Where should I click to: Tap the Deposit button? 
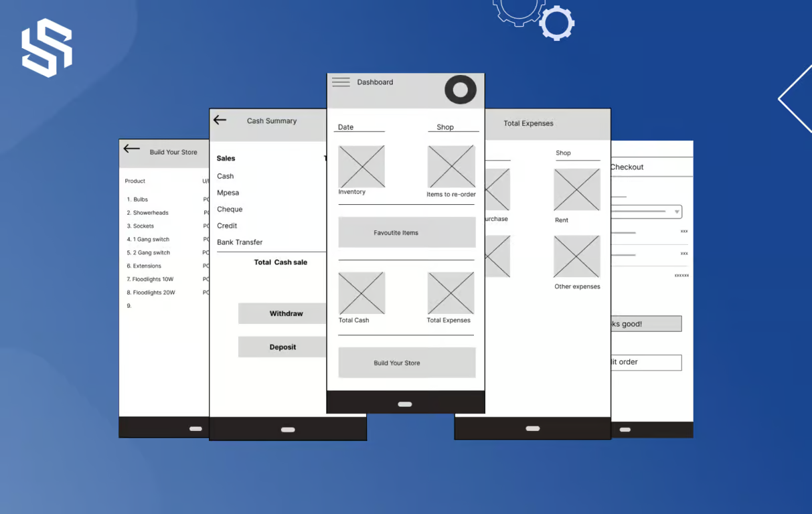tap(282, 347)
